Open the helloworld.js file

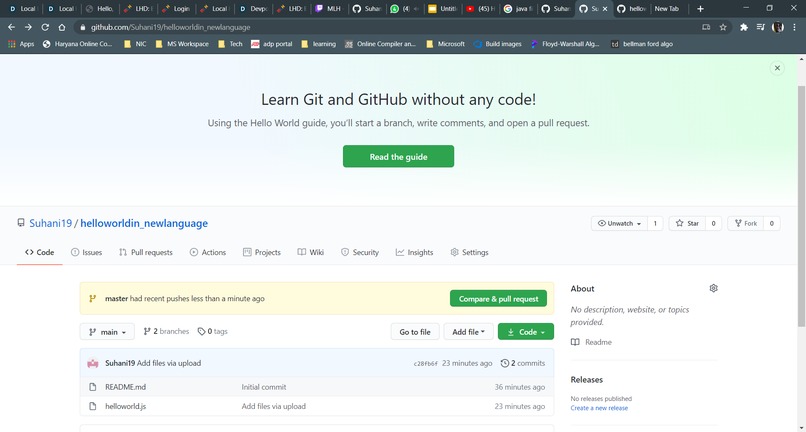click(x=125, y=406)
